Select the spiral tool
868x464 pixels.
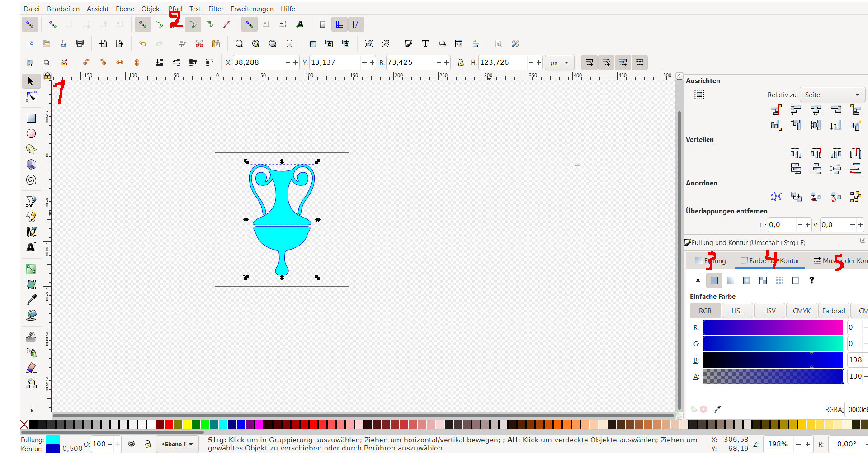tap(31, 180)
